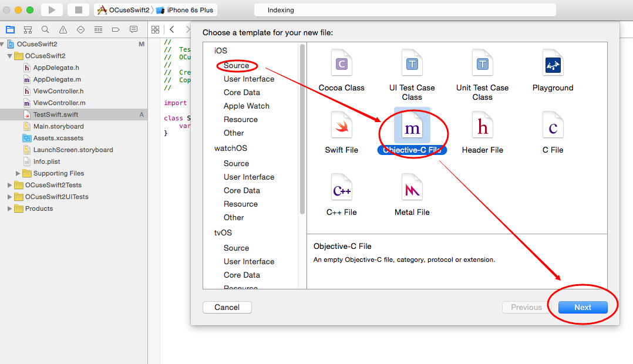633x364 pixels.
Task: Select the UI Test Case Class template
Action: [x=412, y=75]
